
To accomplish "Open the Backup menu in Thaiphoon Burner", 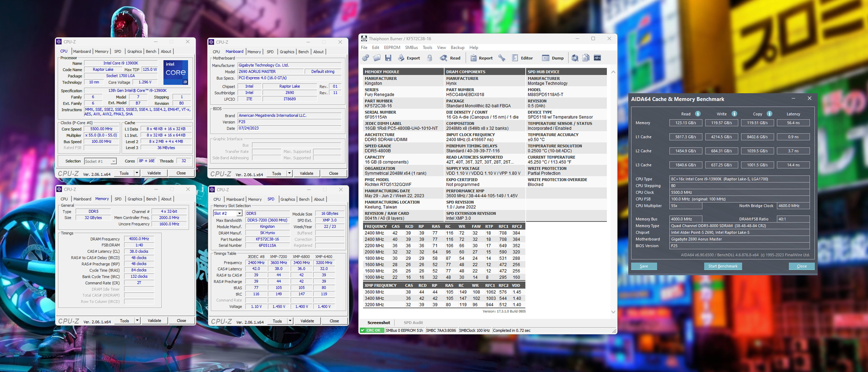I will pos(457,48).
